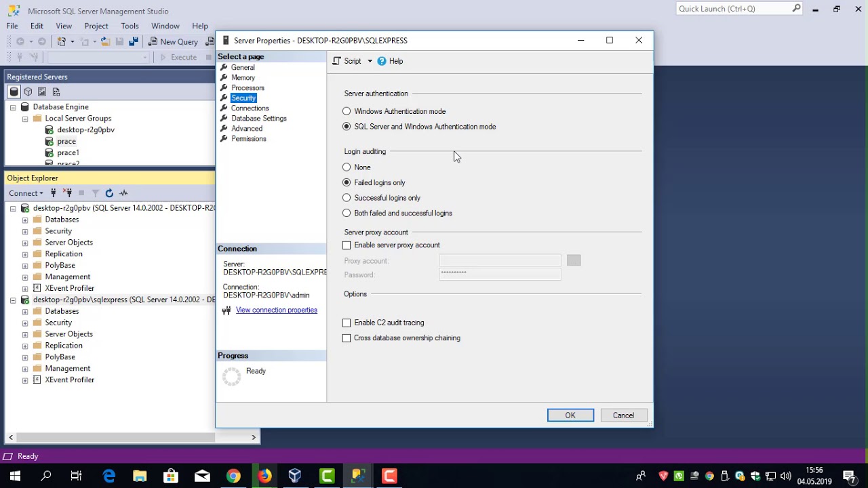868x488 pixels.
Task: Launch Microsoft Edge from taskbar
Action: pos(109,476)
